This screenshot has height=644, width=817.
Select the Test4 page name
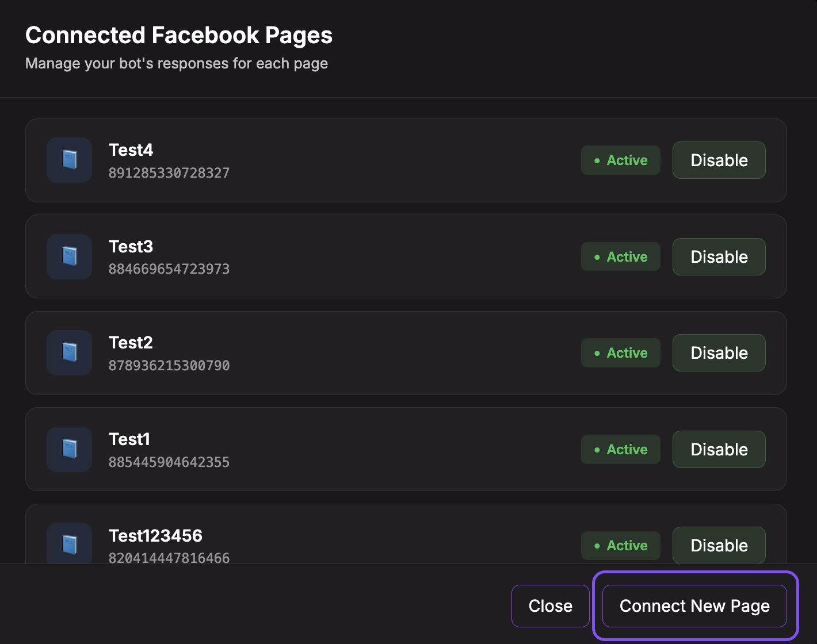131,150
